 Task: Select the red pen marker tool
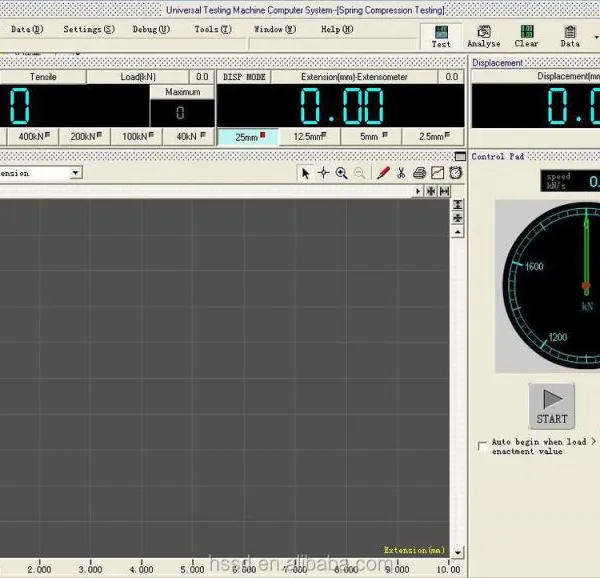coord(383,173)
